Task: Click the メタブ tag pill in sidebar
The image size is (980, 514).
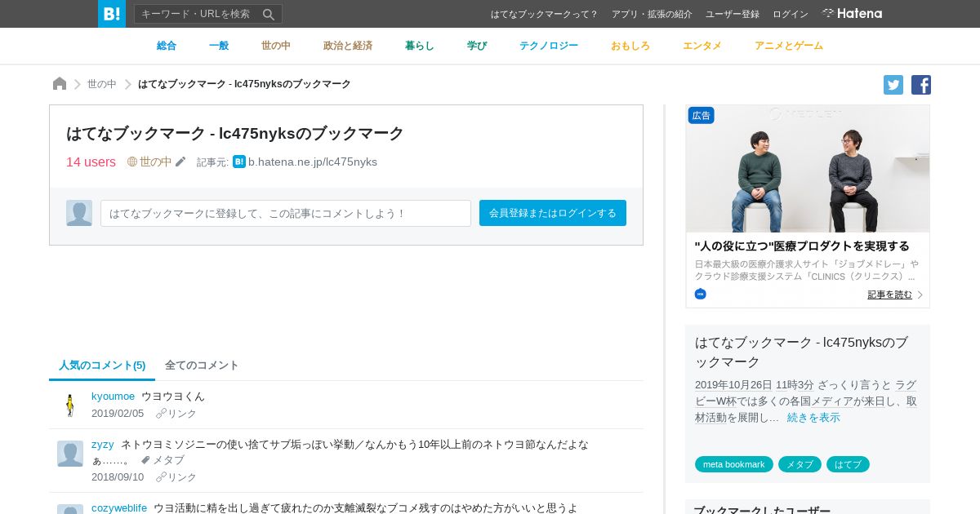Action: point(800,464)
